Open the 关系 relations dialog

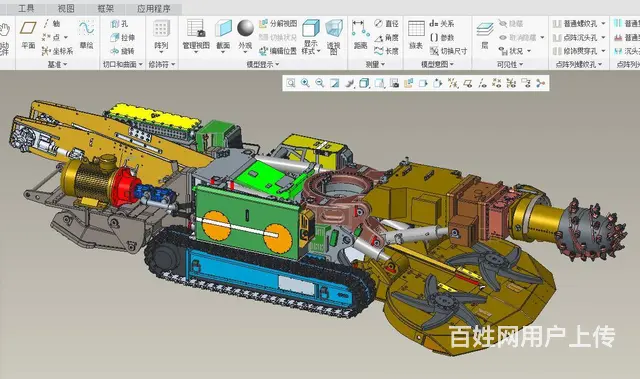click(442, 24)
